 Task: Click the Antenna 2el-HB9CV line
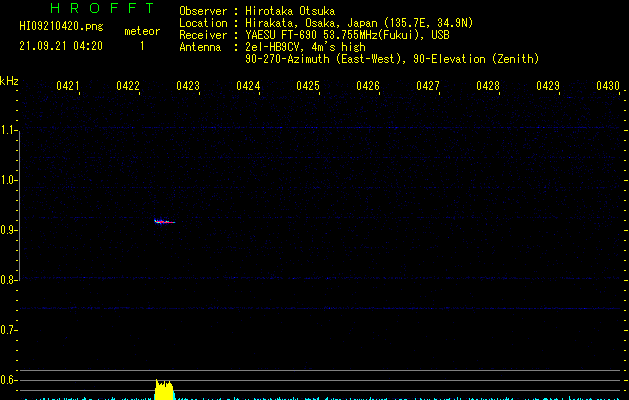pyautogui.click(x=272, y=47)
